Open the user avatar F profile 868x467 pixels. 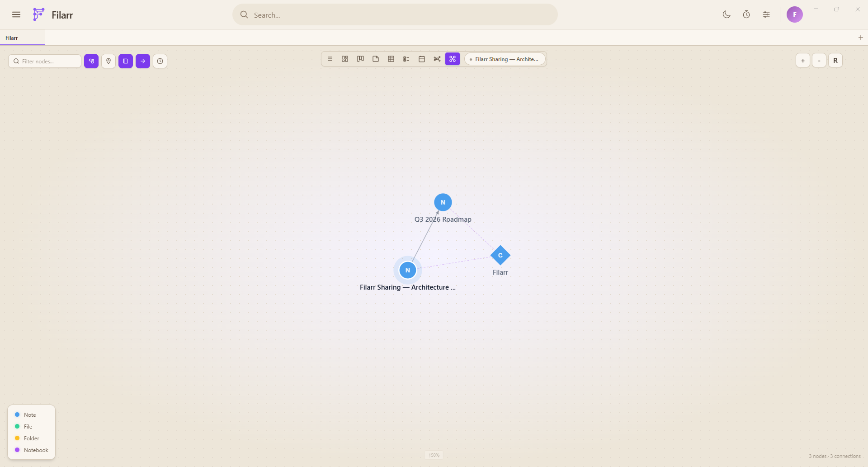pos(795,14)
